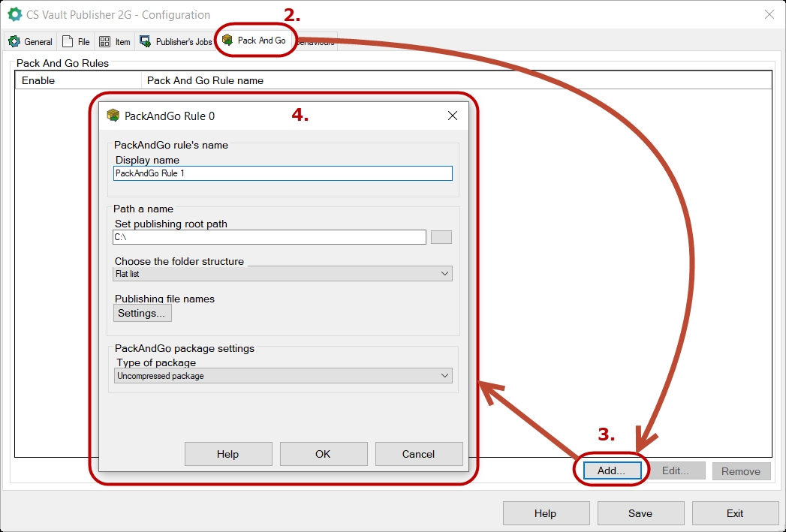This screenshot has width=786, height=532.
Task: Open Help from the main configuration window
Action: pos(545,513)
